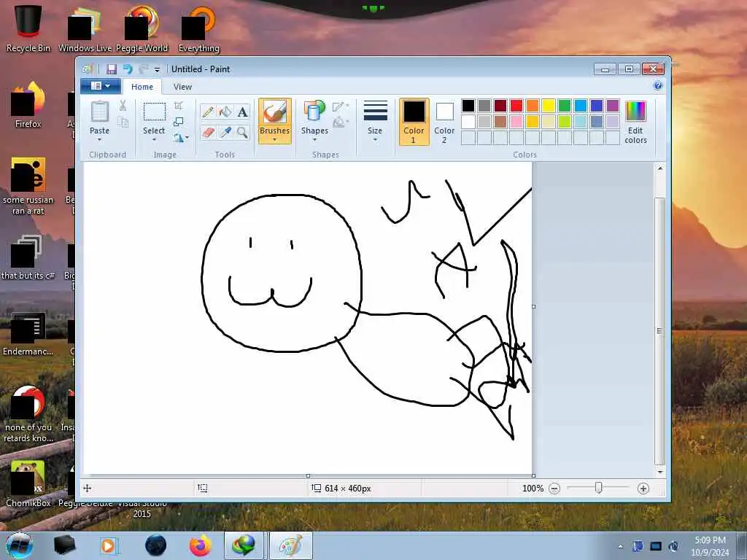Click the Shapes gallery icon

314,112
